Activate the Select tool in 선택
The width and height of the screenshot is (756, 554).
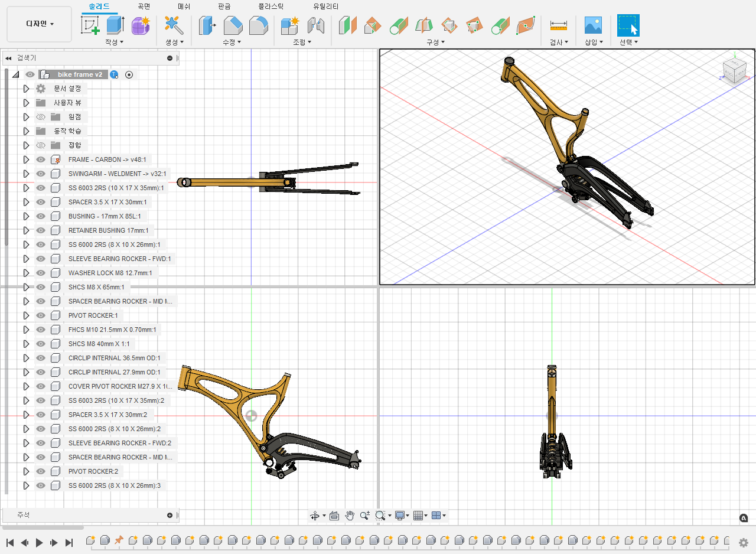[x=628, y=26]
